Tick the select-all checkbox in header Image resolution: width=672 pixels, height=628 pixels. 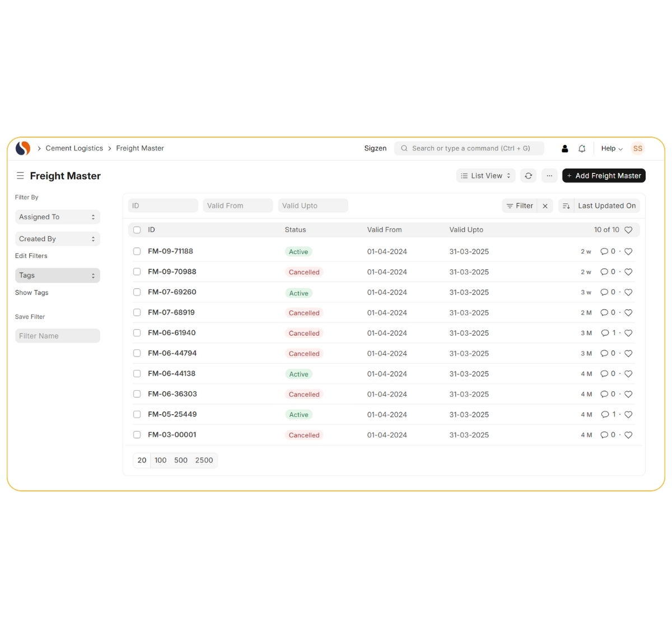click(137, 230)
